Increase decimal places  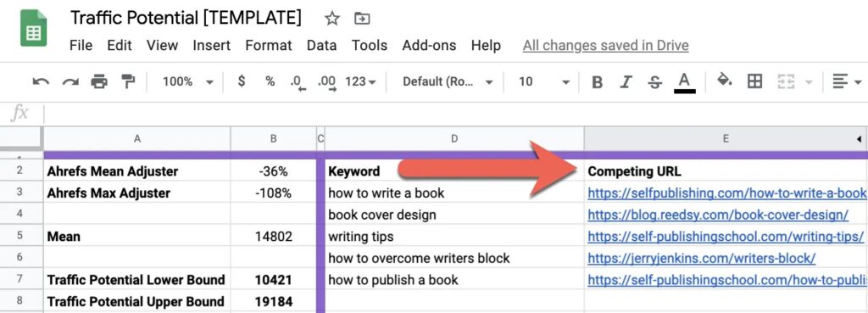click(326, 82)
